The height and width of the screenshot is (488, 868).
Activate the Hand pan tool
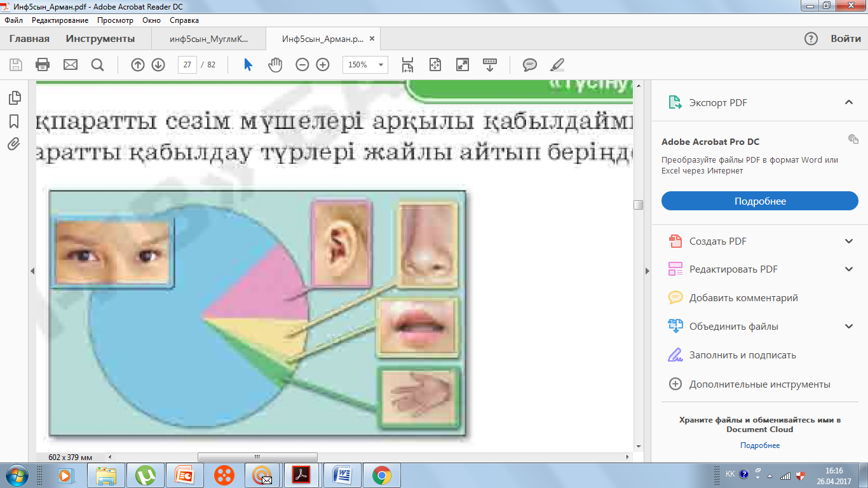click(275, 65)
